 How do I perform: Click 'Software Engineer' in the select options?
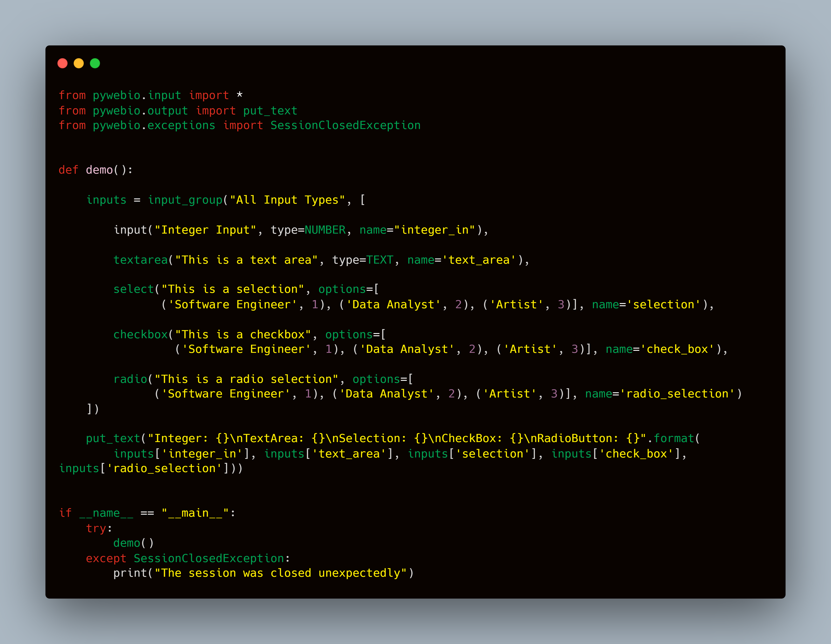[233, 305]
